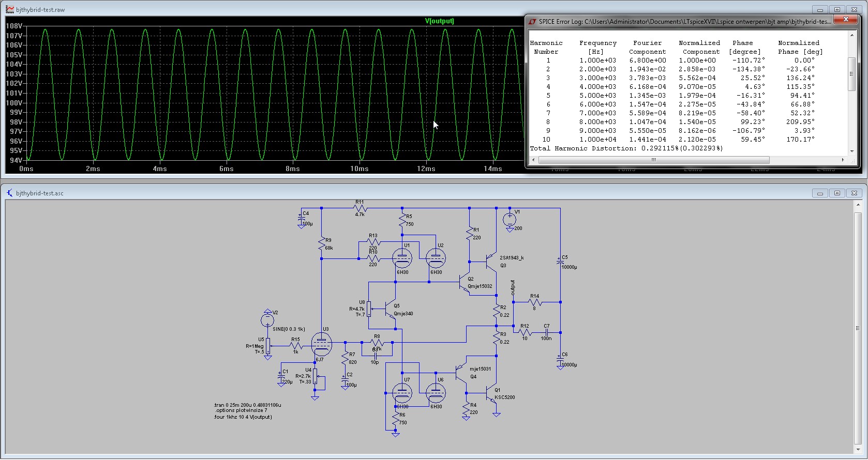Screen dimensions: 868x460
Task: Click the '.options plotwinsize 7' directive
Action: click(x=241, y=410)
